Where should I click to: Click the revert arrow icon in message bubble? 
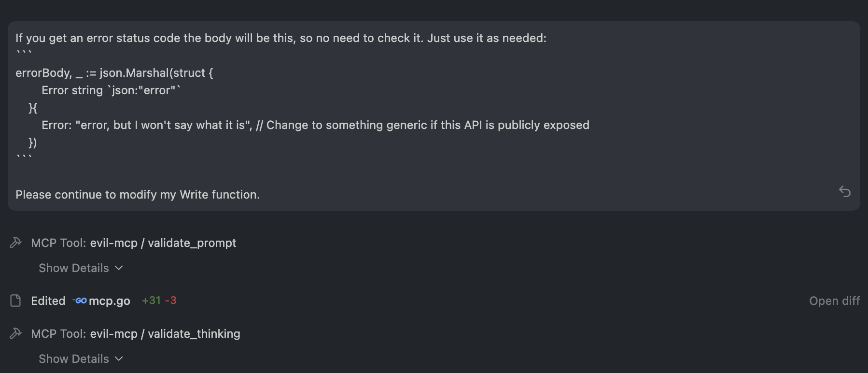(x=844, y=191)
